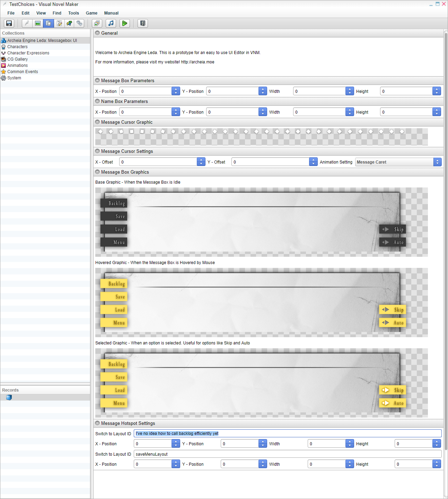Open the A-Z dictionary book icon
Image resolution: width=448 pixels, height=499 pixels.
click(143, 23)
